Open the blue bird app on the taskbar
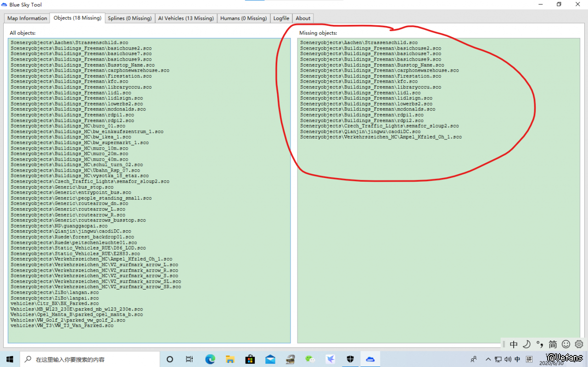The image size is (588, 367). 330,359
